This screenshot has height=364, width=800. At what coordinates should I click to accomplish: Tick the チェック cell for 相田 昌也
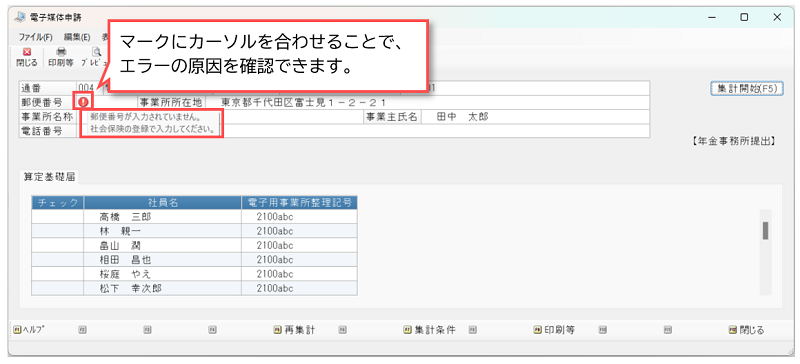(58, 259)
